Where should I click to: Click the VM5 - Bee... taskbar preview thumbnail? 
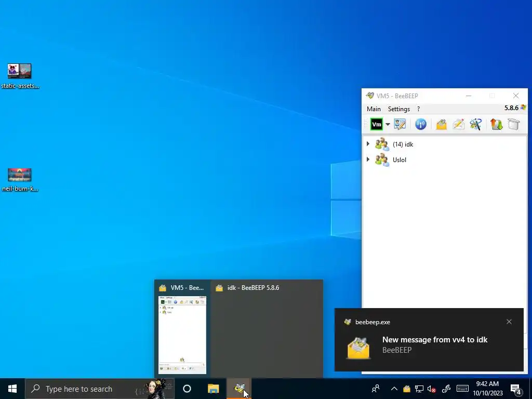(182, 335)
